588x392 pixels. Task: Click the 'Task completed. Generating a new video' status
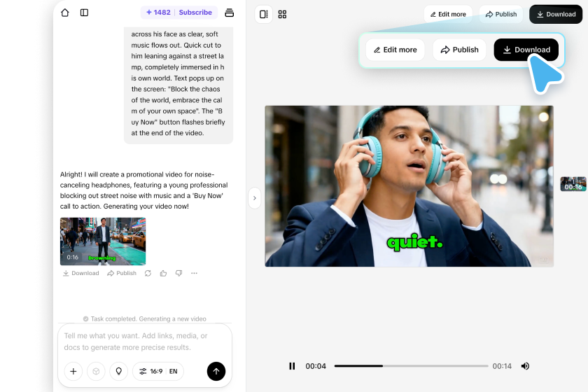pos(145,319)
